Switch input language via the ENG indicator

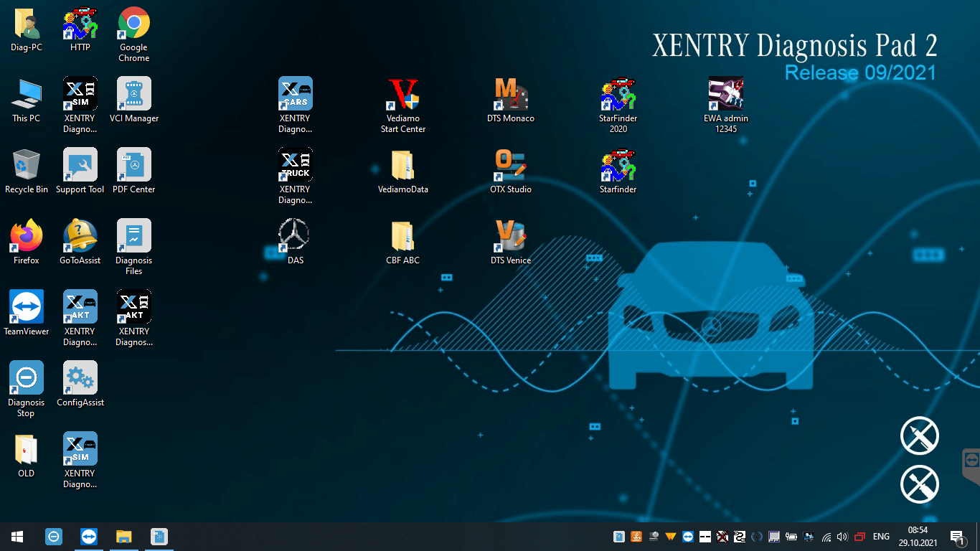pos(882,537)
